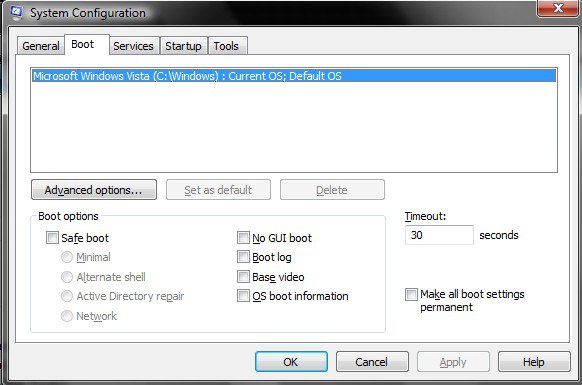
Task: Go to the Startup tab
Action: 183,46
